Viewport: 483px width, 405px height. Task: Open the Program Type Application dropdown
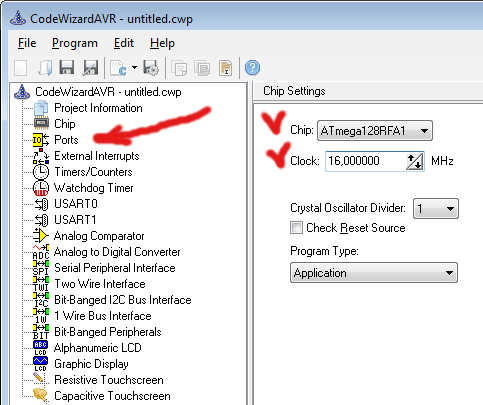click(374, 273)
